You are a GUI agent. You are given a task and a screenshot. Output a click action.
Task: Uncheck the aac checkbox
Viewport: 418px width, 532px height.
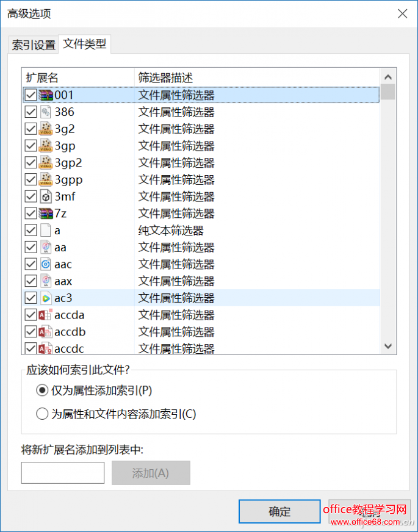(x=31, y=264)
